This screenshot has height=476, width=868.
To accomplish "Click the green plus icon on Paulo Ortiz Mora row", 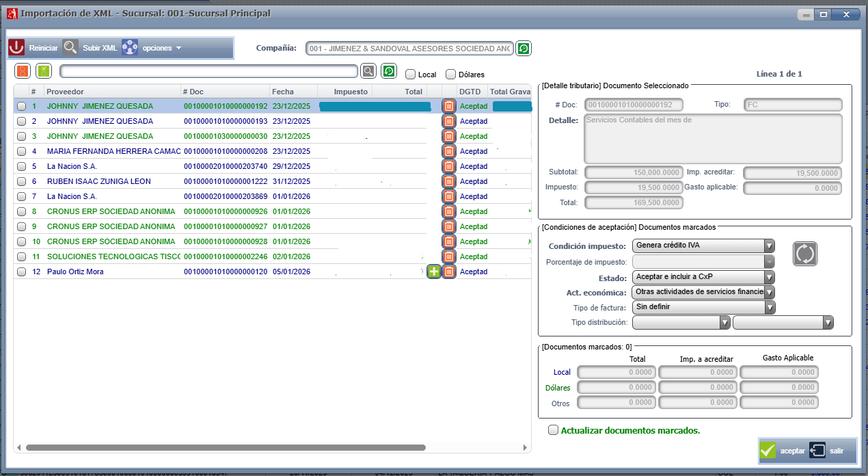I will coord(433,272).
